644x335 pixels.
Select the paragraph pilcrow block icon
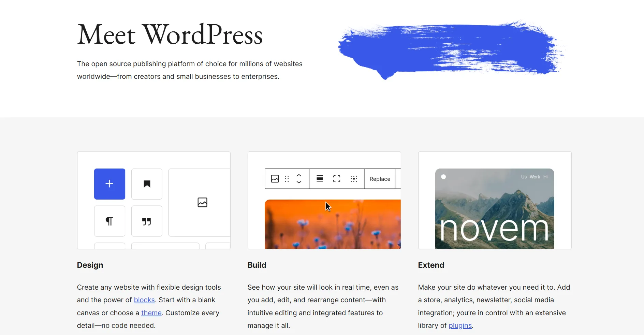point(109,221)
